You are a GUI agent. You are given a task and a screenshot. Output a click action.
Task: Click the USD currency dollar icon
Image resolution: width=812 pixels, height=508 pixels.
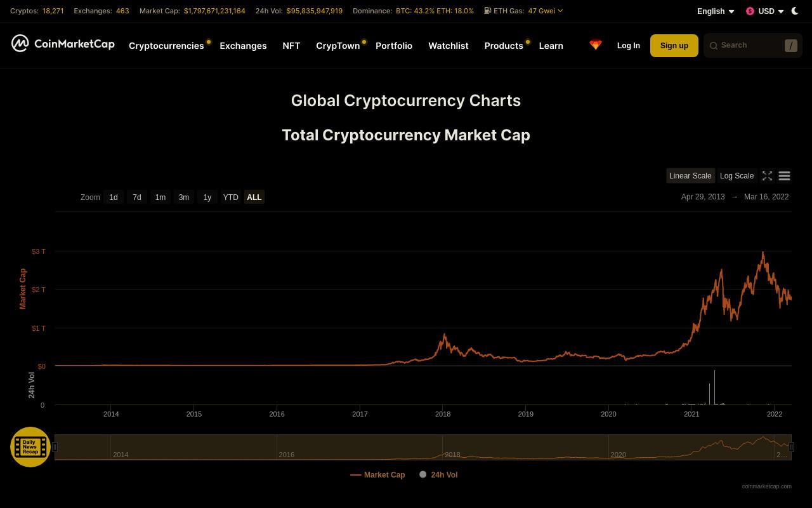(750, 11)
